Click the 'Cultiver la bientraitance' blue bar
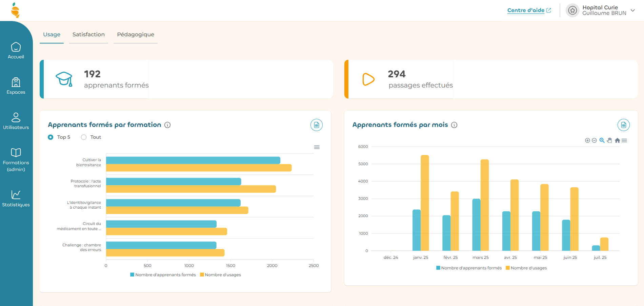 pos(193,160)
